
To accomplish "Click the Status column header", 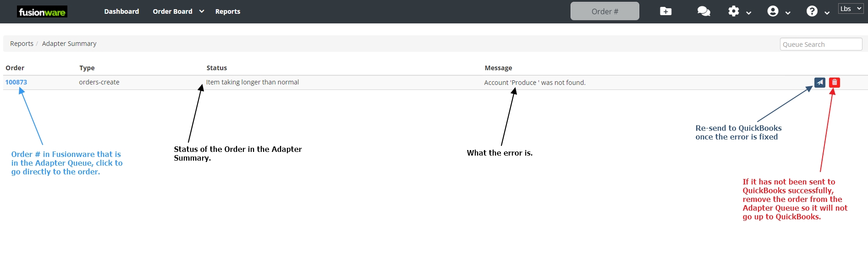I will [x=217, y=68].
